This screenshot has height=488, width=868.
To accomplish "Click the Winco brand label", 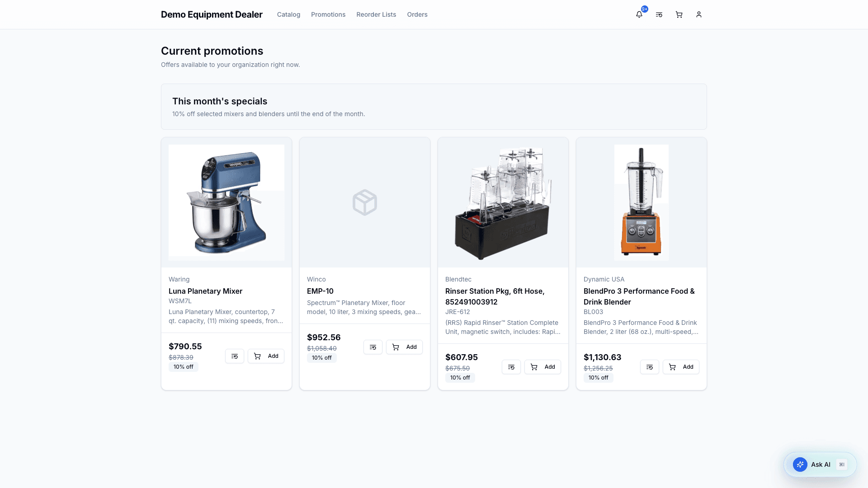I will point(316,279).
